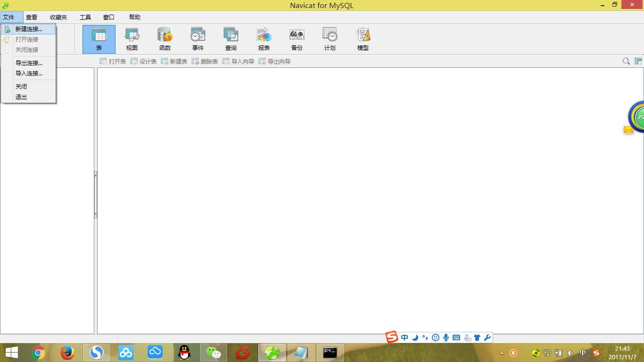Show hidden tray icons arrow
Screen dimensions: 644x362
click(502, 353)
